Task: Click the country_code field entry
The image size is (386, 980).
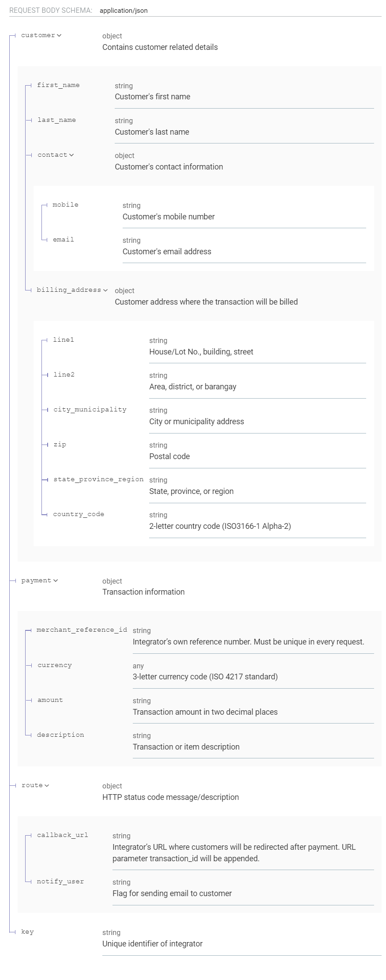Action: [x=79, y=514]
